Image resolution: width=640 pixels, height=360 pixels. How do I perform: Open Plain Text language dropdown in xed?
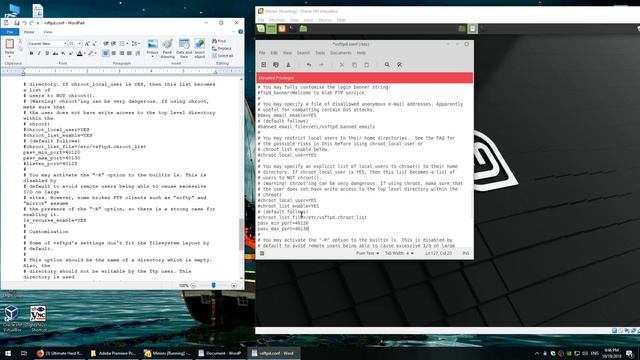(367, 253)
